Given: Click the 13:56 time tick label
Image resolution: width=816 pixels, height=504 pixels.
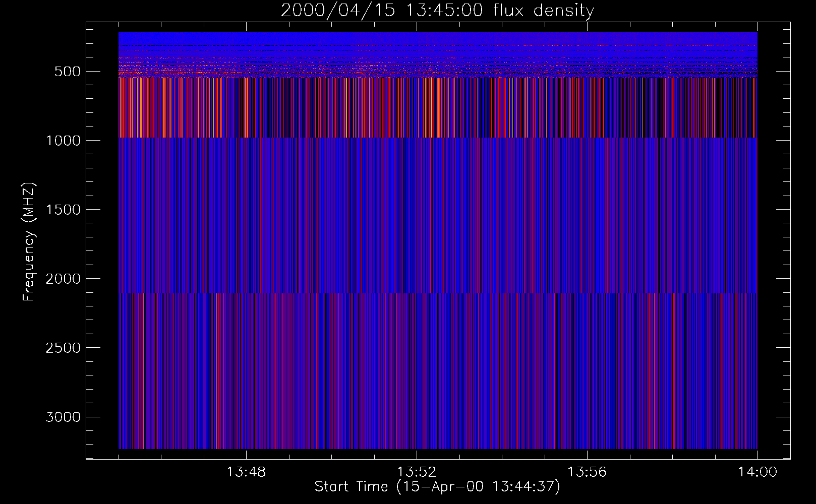Looking at the screenshot, I should click(587, 472).
